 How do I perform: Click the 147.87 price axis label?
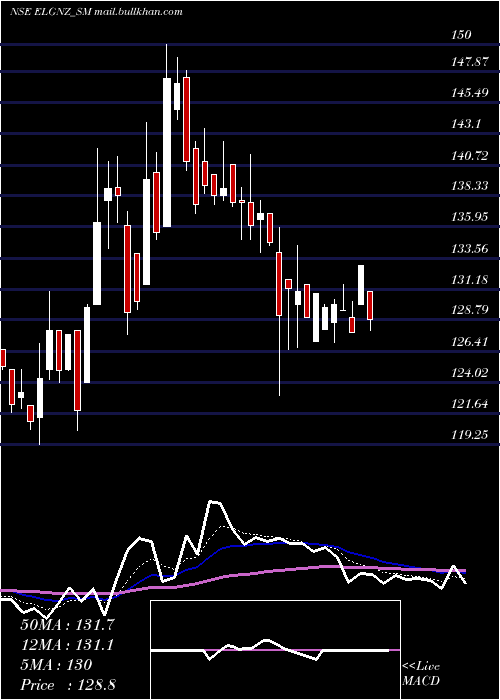471,62
